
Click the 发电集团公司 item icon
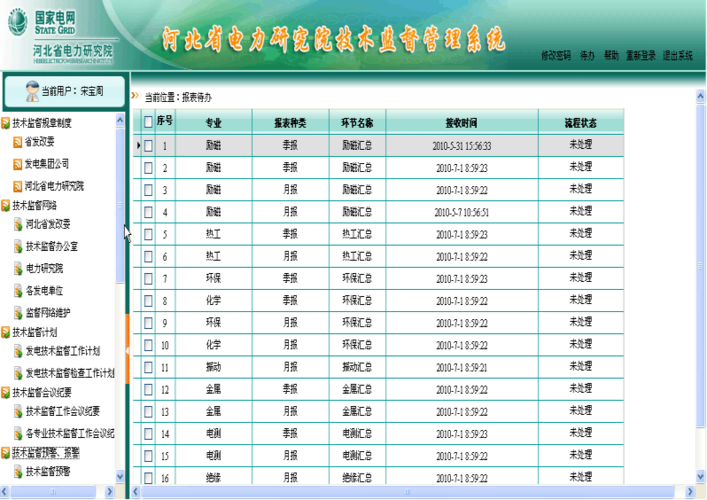coord(18,164)
